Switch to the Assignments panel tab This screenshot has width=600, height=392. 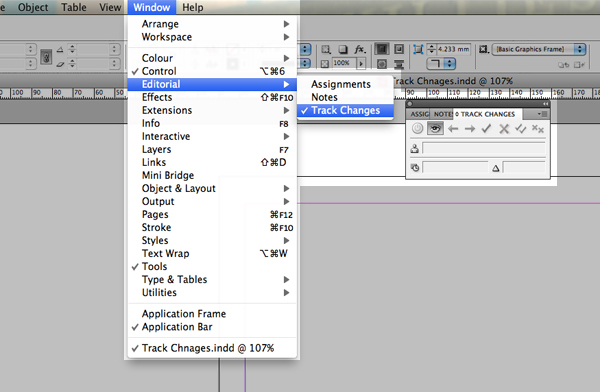click(419, 114)
